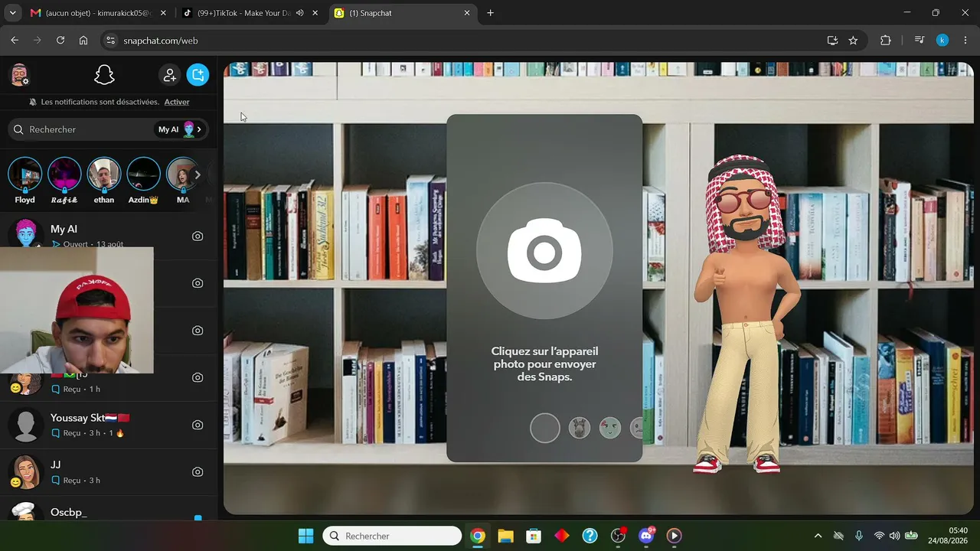View Rafik's story
Image resolution: width=980 pixels, height=551 pixels.
pos(64,181)
